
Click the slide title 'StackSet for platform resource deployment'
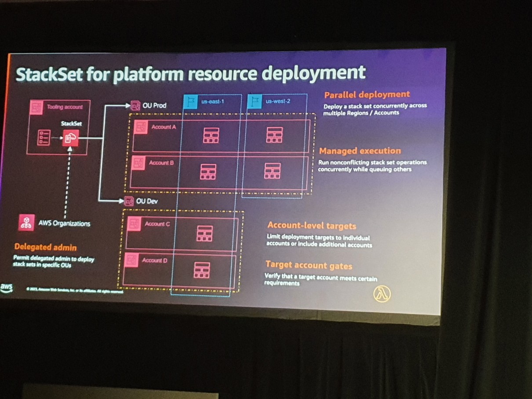[190, 73]
